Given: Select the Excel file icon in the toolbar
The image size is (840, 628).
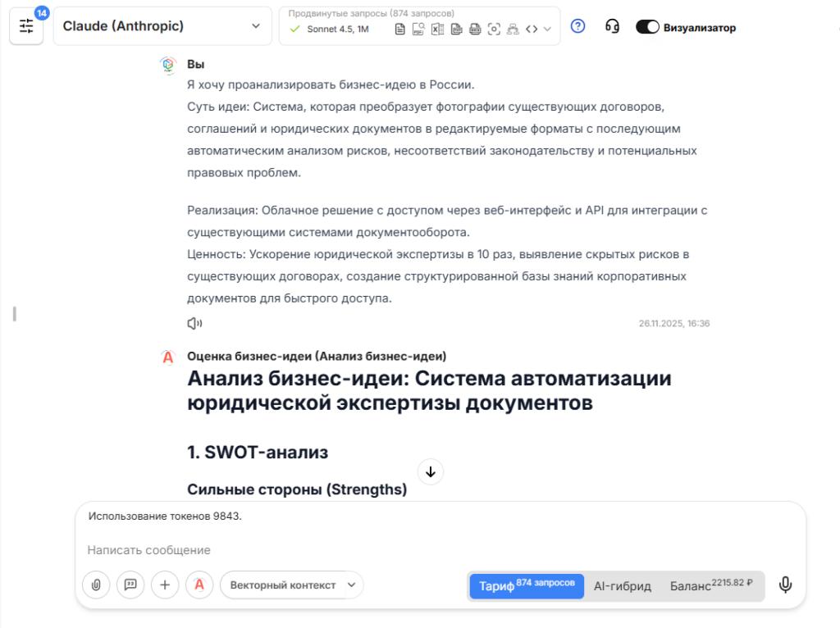Looking at the screenshot, I should (439, 29).
